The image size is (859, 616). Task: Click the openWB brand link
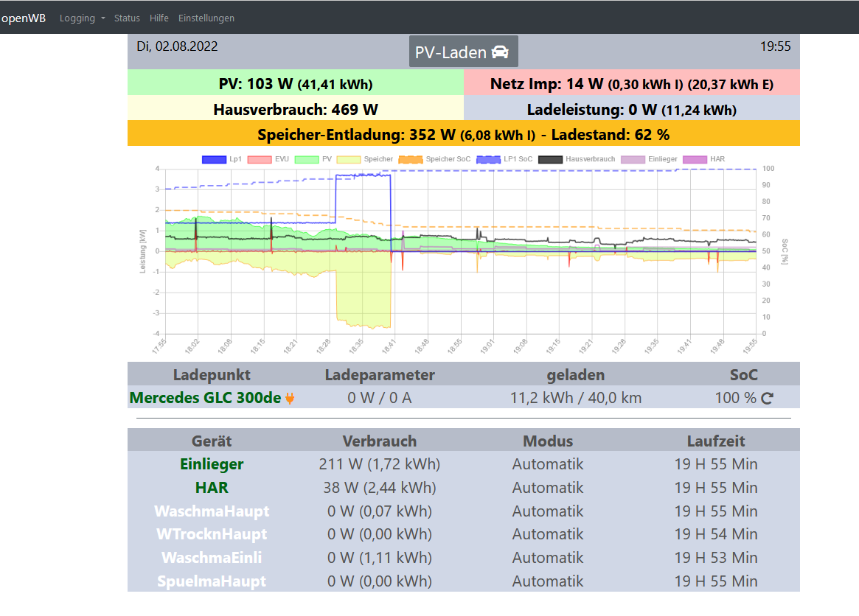[23, 18]
